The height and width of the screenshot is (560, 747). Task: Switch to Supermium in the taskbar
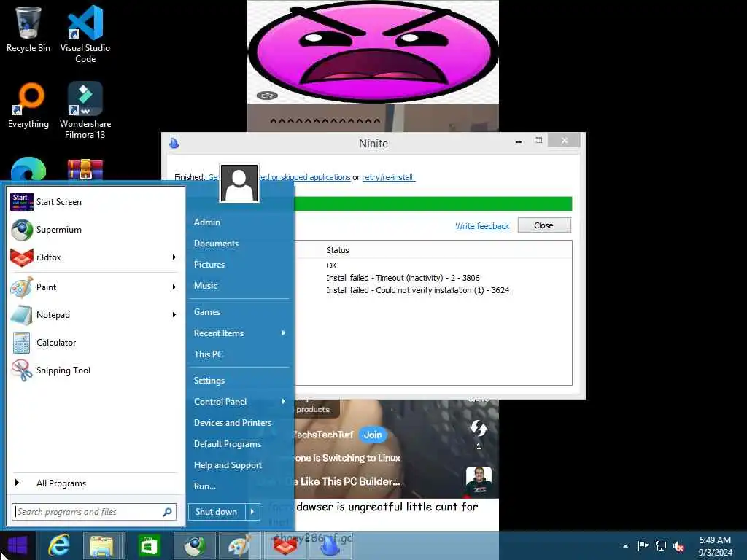point(195,545)
